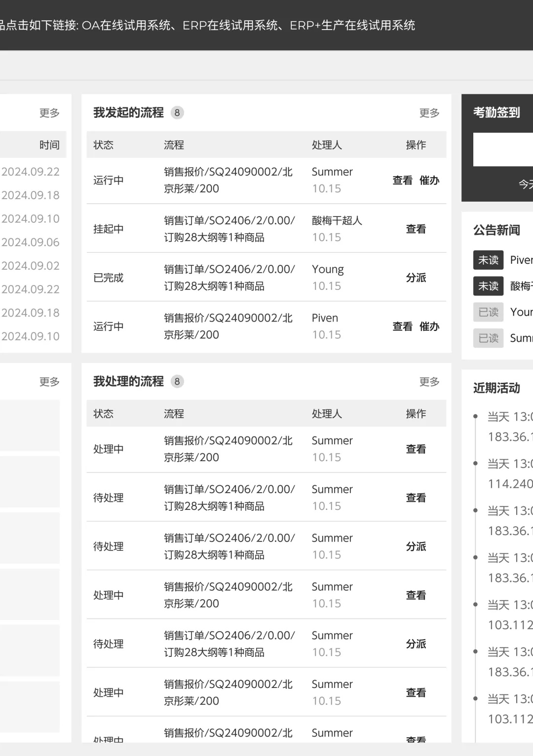Viewport: 533px width, 756px height.
Task: Click 催办 in the Summer row of 我发起的流程
Action: (x=429, y=180)
